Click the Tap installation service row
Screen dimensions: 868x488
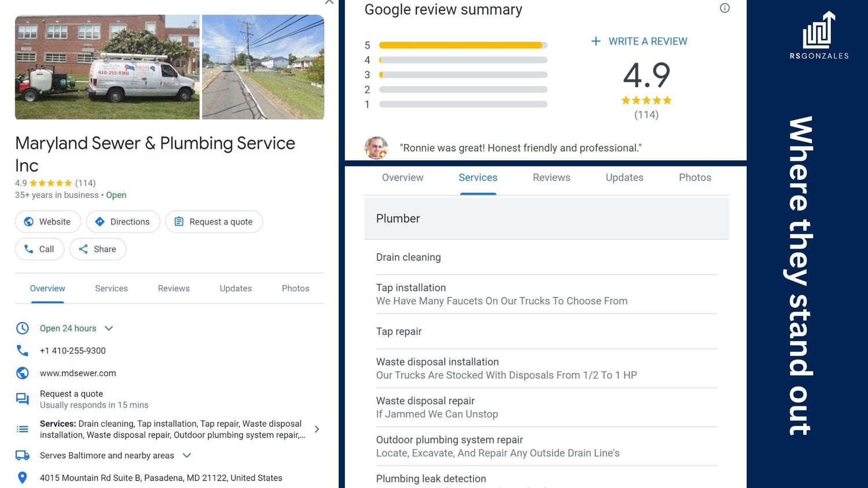(x=546, y=294)
